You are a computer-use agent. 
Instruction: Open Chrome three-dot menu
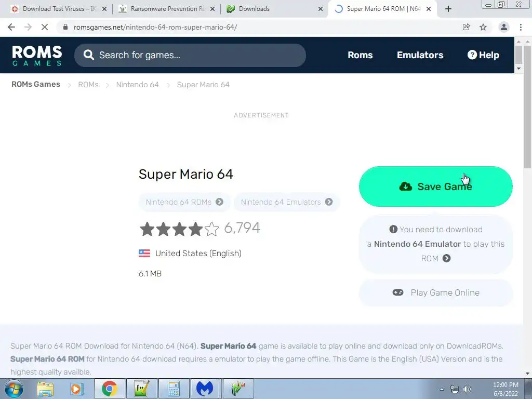click(x=521, y=27)
